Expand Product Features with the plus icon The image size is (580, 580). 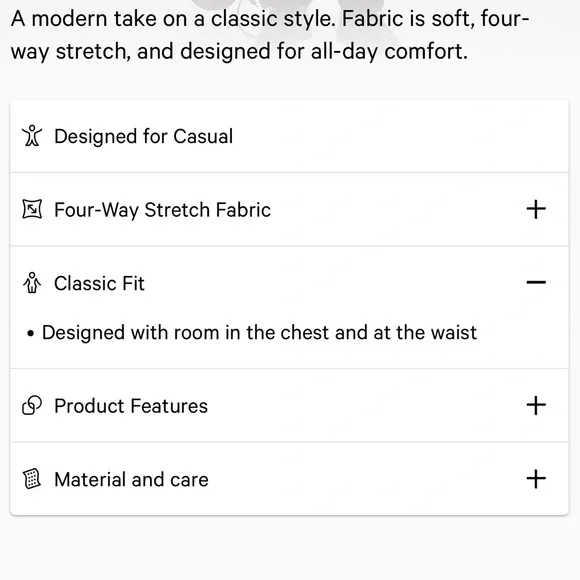point(536,405)
